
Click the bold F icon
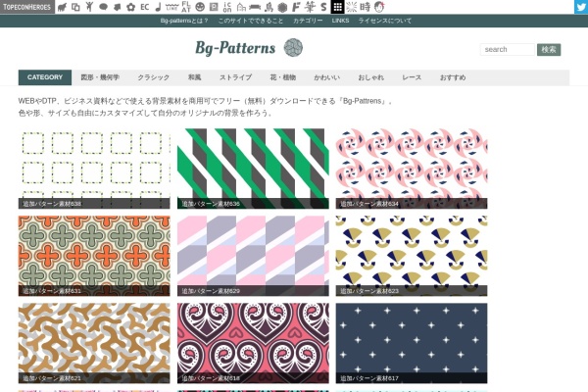click(x=296, y=7)
